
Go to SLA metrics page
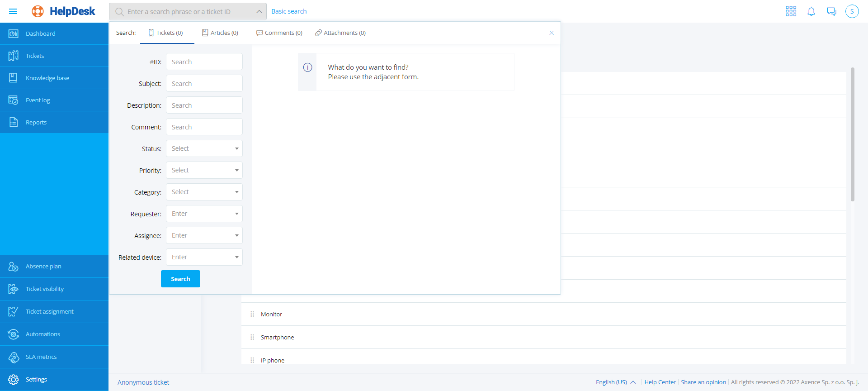point(41,357)
